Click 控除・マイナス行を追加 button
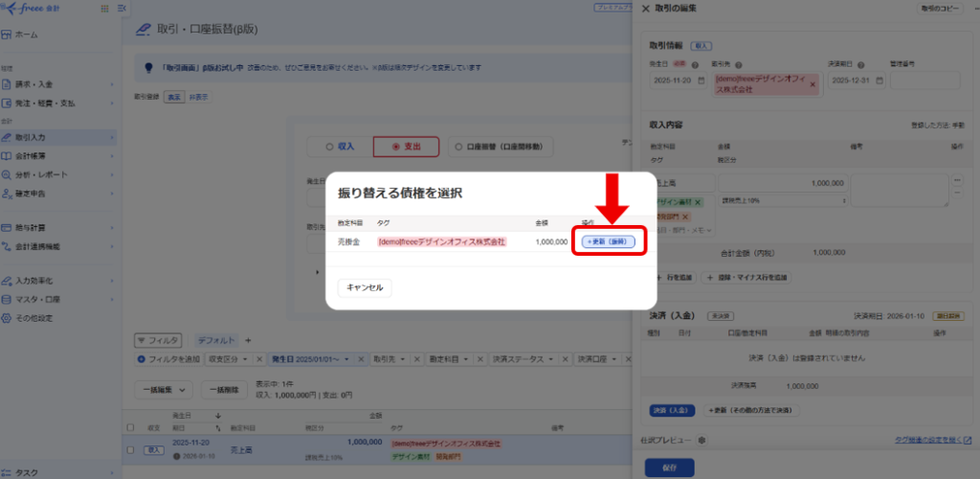Image resolution: width=980 pixels, height=479 pixels. 746,277
